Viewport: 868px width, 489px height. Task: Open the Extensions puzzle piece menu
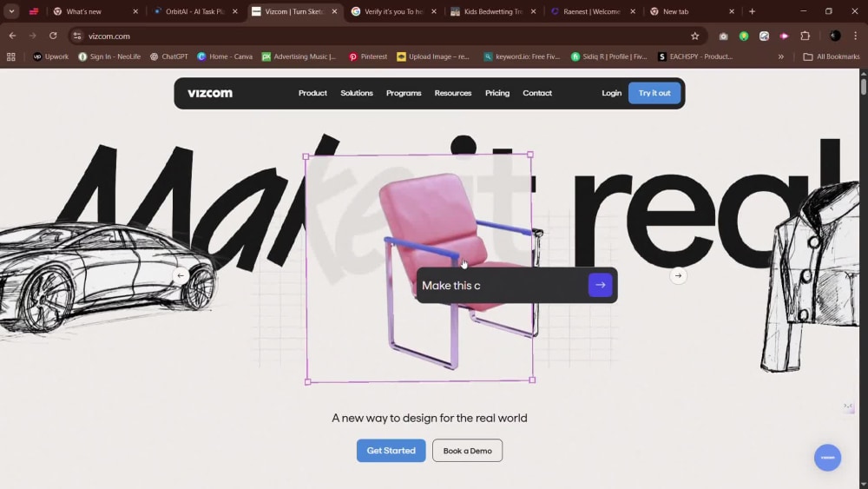coord(805,36)
